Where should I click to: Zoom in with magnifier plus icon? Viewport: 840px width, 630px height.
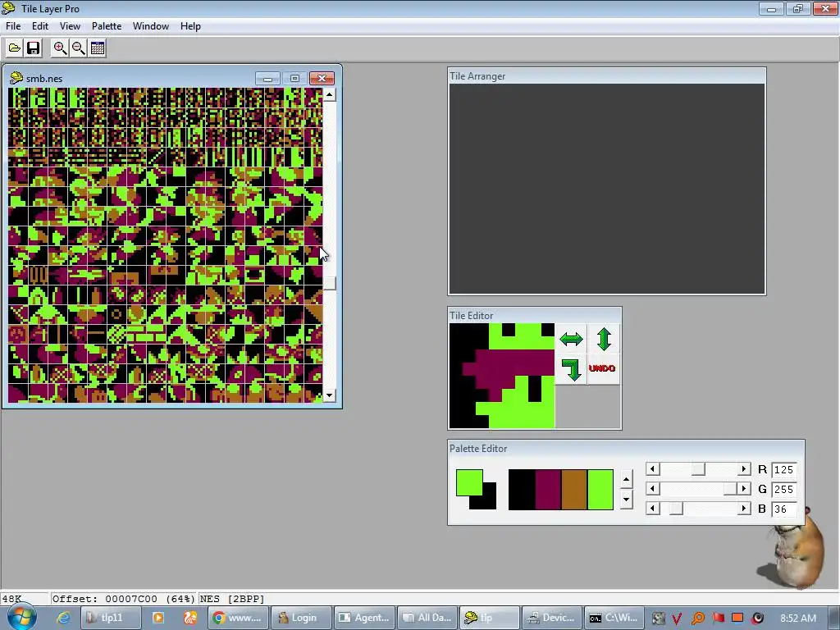click(60, 48)
